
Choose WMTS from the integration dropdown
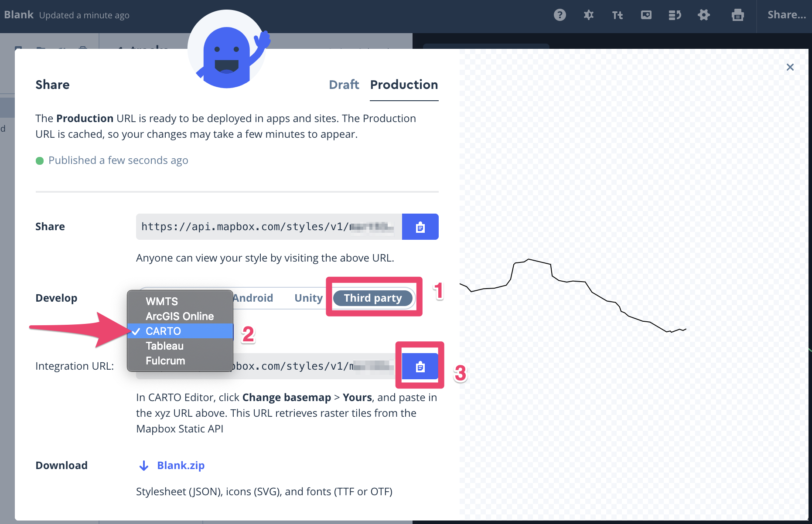click(180, 301)
